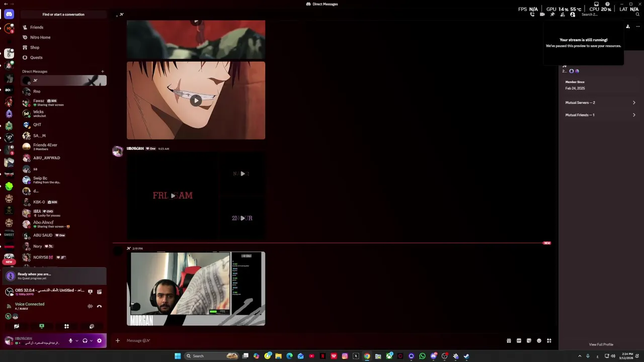Open Steam from taskbar
The height and width of the screenshot is (362, 644).
[x=466, y=356]
